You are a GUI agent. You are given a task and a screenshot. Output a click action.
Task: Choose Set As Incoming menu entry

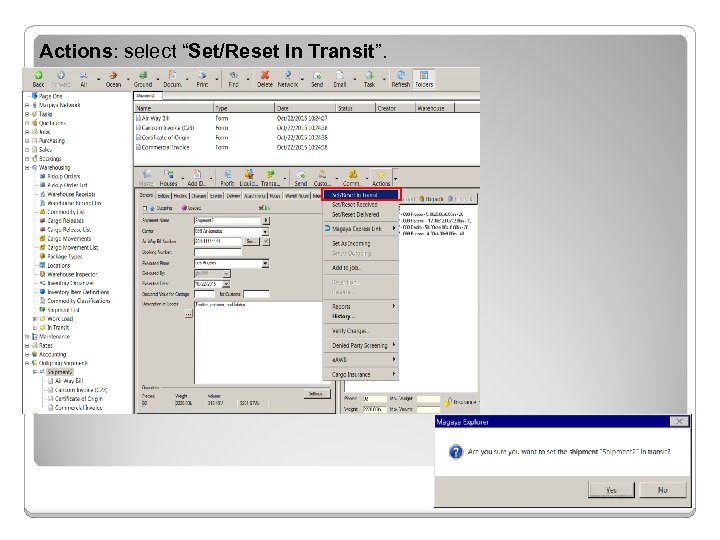360,243
